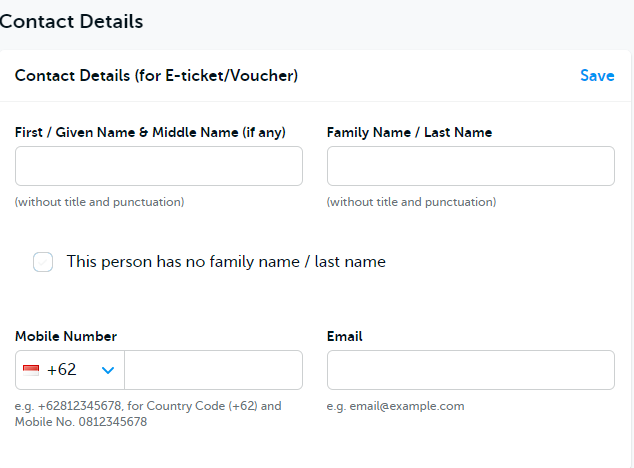Focus the Email input field

click(470, 370)
